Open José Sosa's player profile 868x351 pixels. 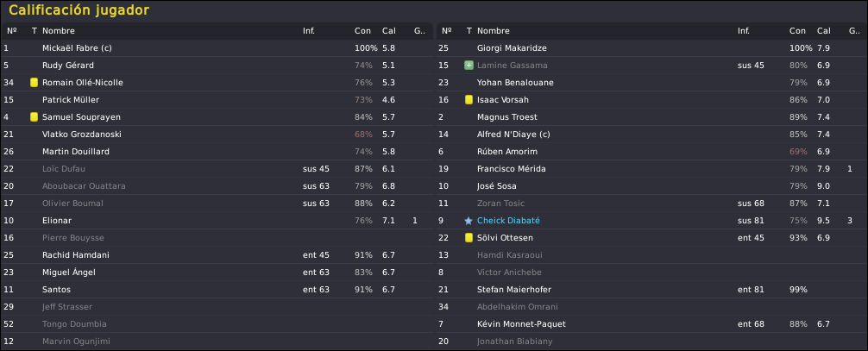496,186
